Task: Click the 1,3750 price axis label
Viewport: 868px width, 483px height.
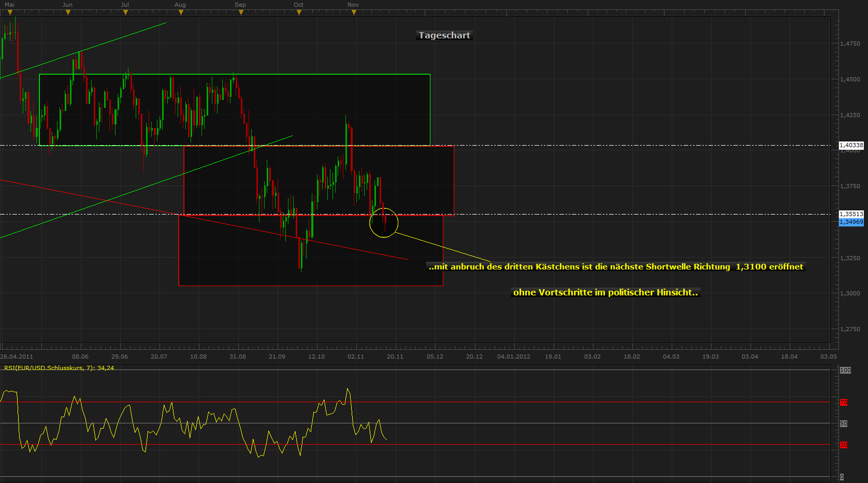Action: [850, 186]
